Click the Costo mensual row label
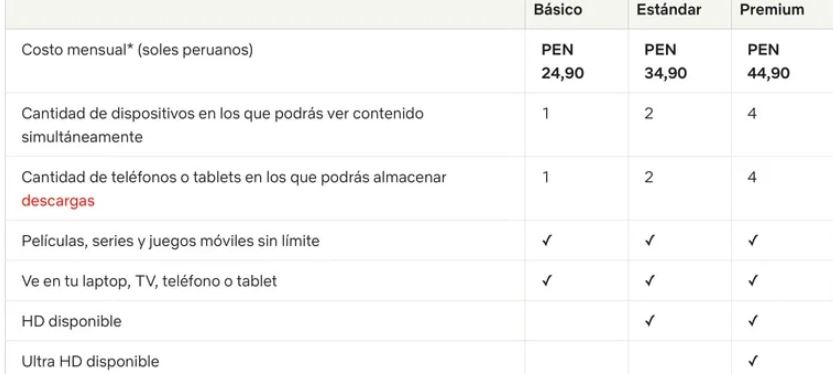 (x=137, y=50)
